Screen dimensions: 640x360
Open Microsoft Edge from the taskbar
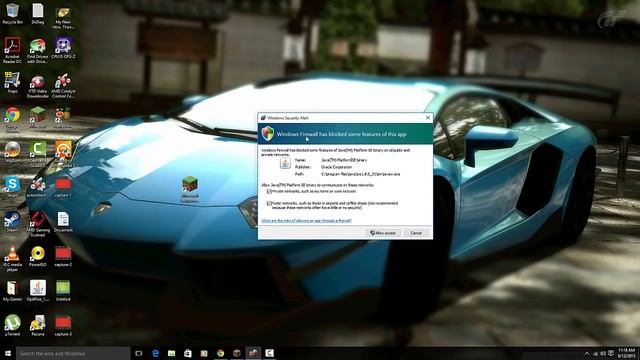155,353
